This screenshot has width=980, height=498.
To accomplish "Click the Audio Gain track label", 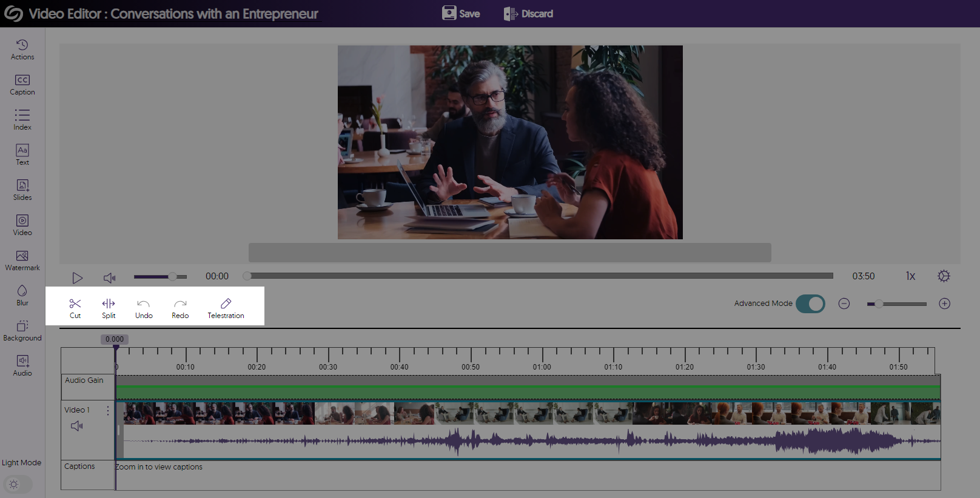I will [84, 380].
